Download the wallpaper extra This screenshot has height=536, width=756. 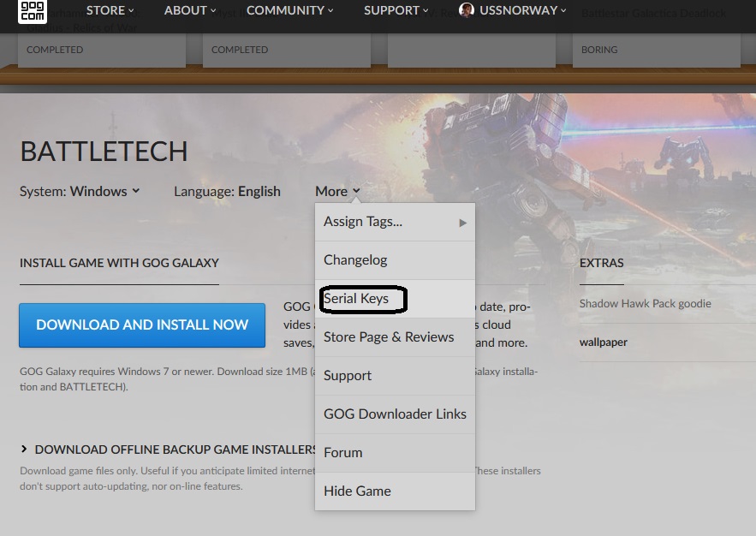tap(603, 342)
